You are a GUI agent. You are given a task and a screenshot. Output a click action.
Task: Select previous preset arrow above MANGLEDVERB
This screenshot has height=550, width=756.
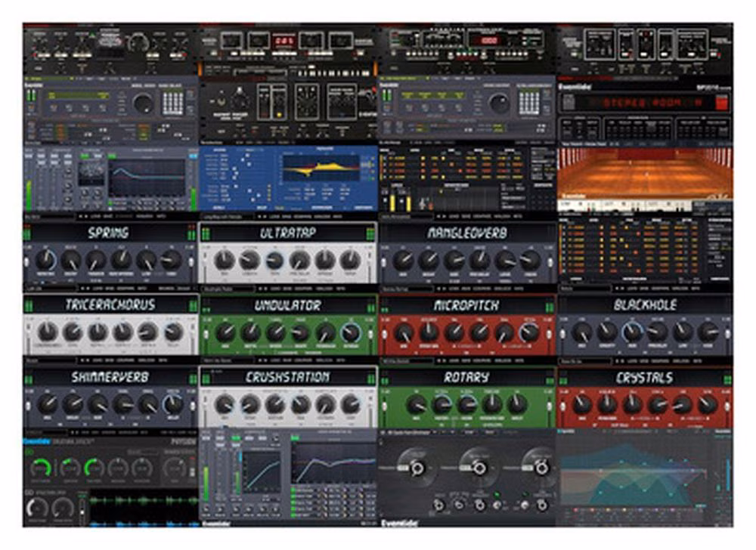(x=438, y=217)
